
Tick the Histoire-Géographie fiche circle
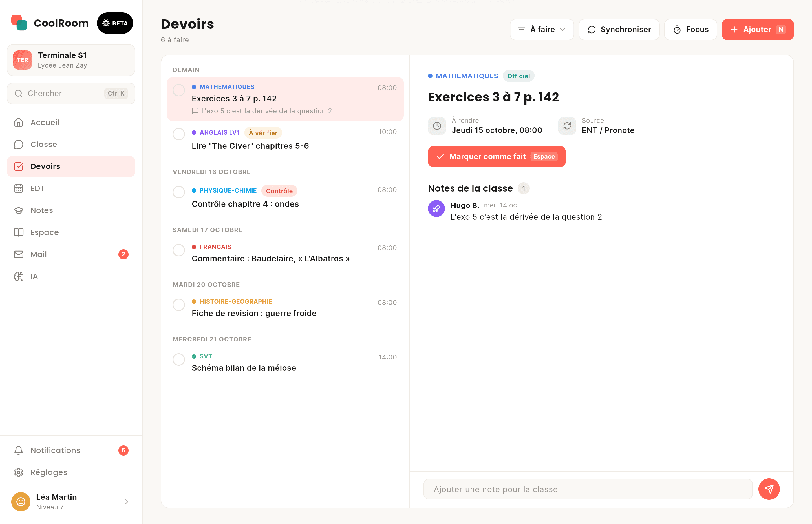179,305
